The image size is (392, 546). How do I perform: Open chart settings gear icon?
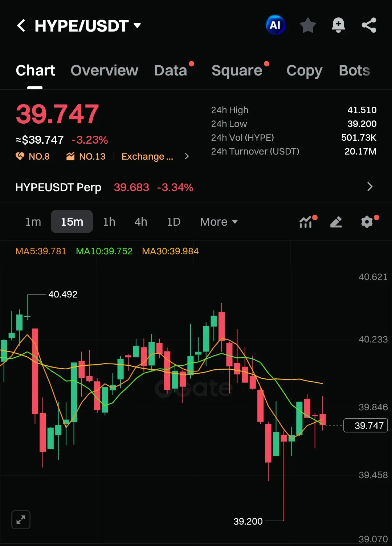point(367,222)
